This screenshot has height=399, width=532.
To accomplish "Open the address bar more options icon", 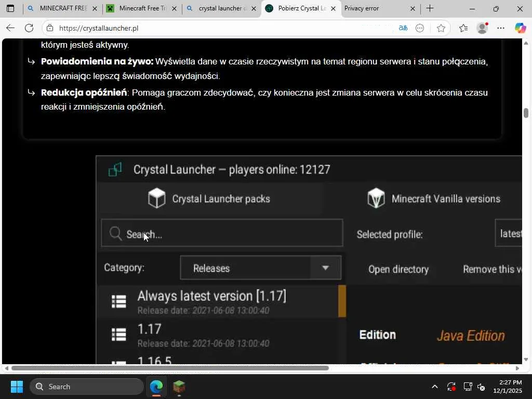I will [x=420, y=28].
